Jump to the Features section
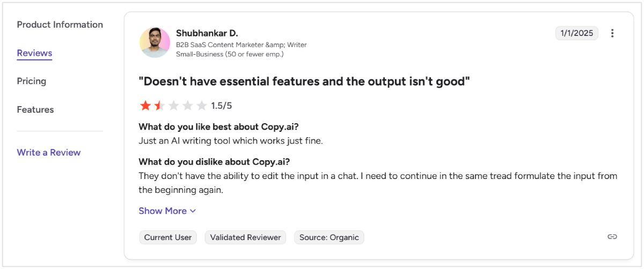Screen dimensions: 644x269 (x=35, y=109)
